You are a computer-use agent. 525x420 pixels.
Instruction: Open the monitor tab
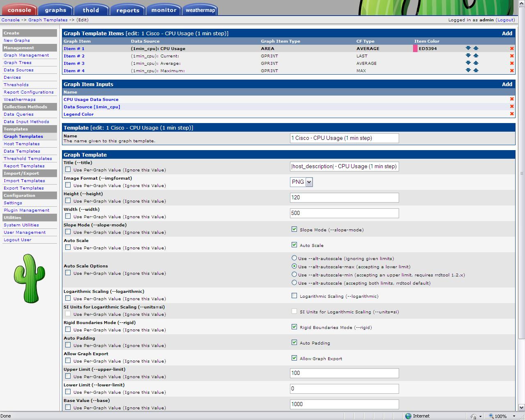(x=164, y=10)
